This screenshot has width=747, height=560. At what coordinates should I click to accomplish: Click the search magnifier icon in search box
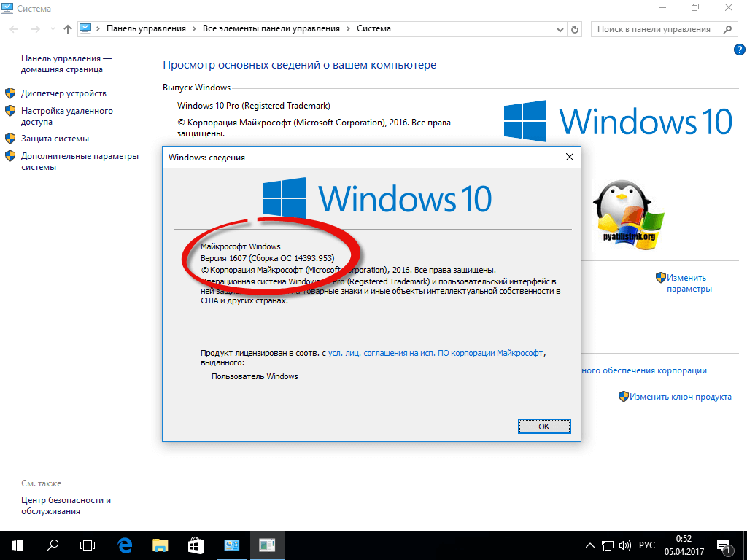(x=727, y=29)
